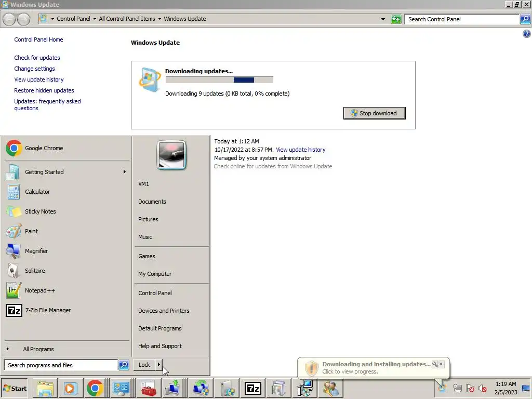Launch Calculator from the Start menu

[66, 192]
